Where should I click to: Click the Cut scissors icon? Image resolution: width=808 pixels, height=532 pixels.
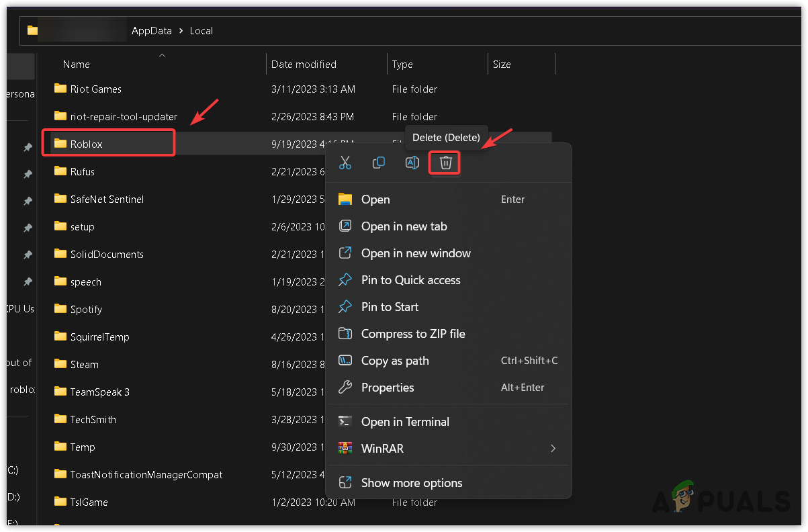point(345,163)
